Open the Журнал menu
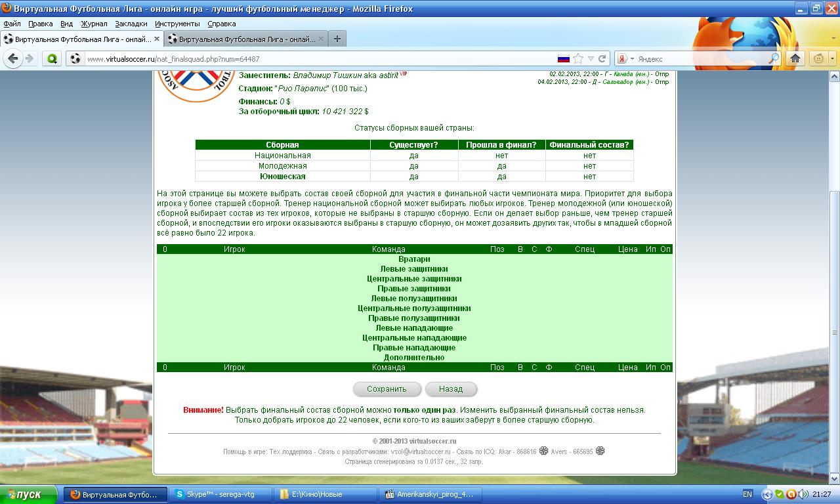Image resolution: width=840 pixels, height=504 pixels. pos(94,24)
